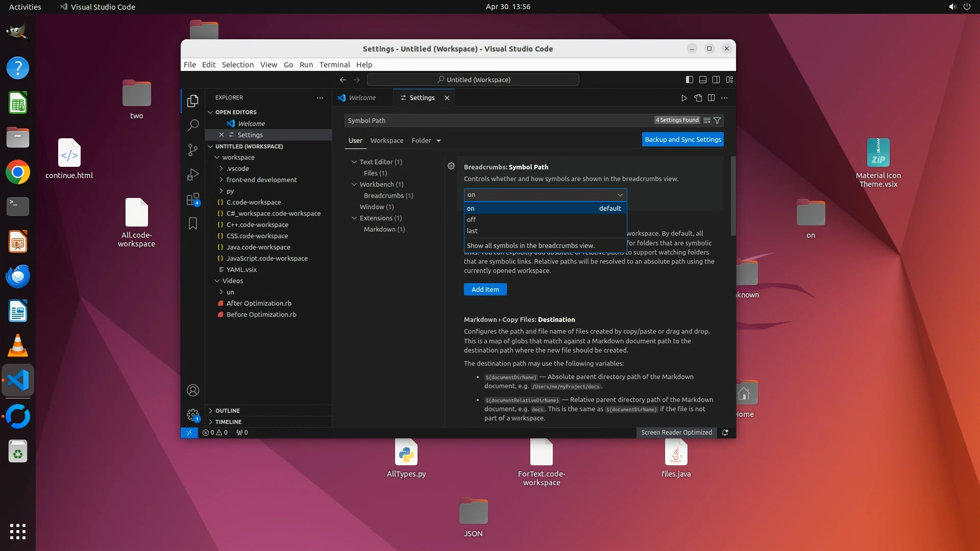The height and width of the screenshot is (551, 980).
Task: Expand the OUTLINE section
Action: tap(227, 411)
